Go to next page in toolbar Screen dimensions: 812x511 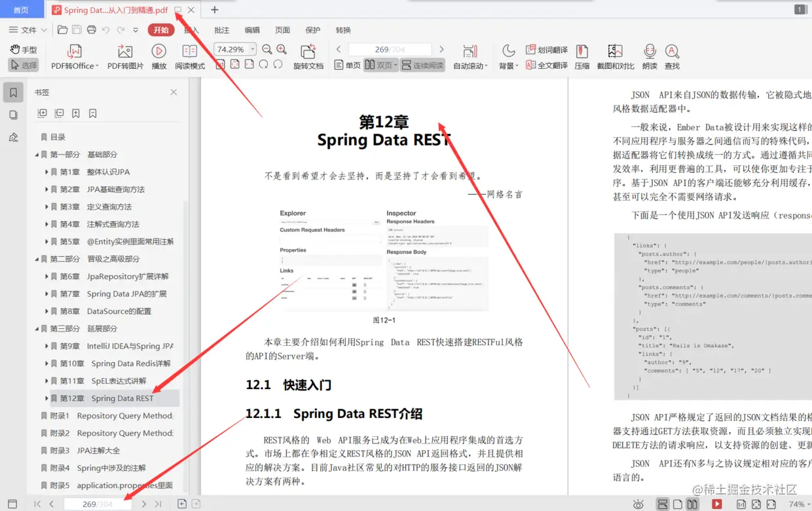click(x=441, y=50)
